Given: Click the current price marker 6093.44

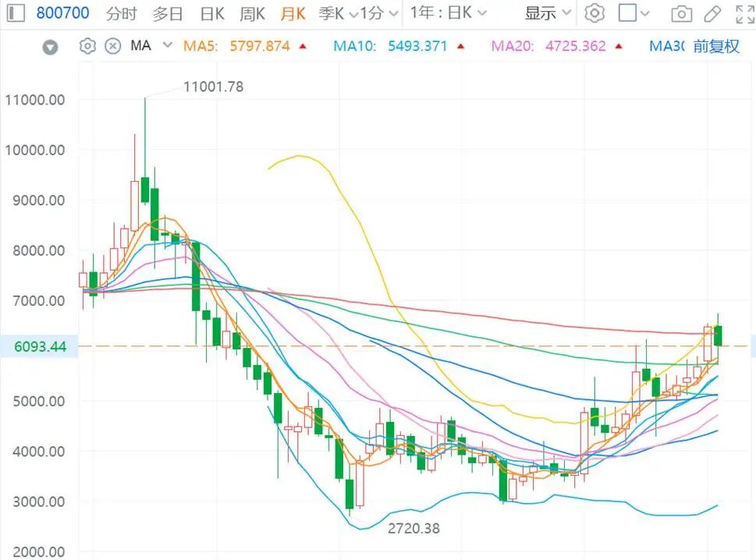Looking at the screenshot, I should (40, 346).
